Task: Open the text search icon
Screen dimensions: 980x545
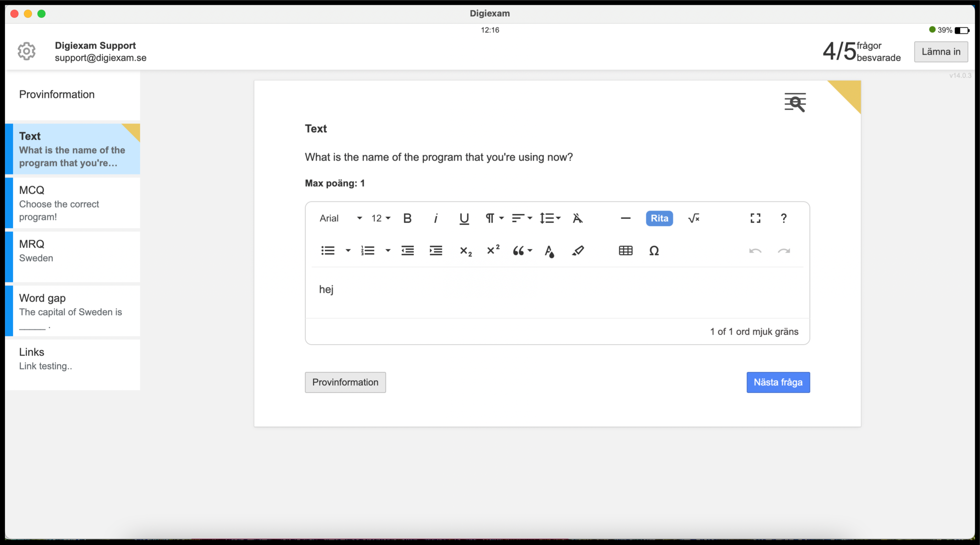Action: point(795,103)
